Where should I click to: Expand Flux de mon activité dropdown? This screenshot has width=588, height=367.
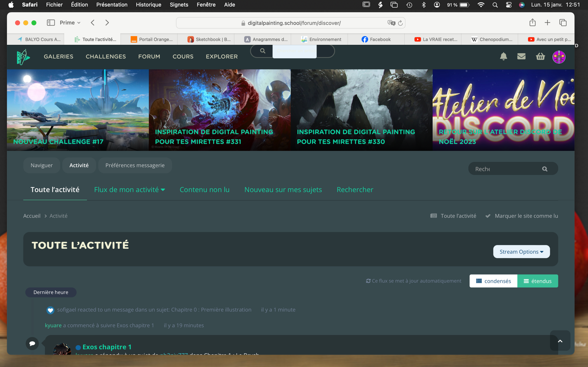130,190
